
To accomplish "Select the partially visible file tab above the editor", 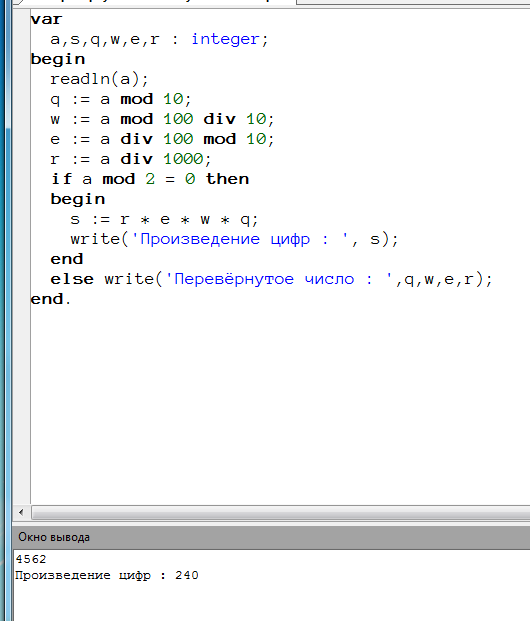I will click(155, 2).
